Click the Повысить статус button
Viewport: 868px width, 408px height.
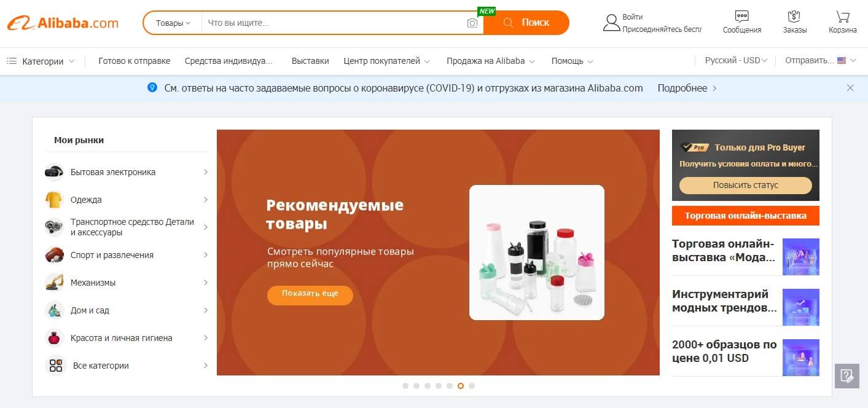click(745, 185)
